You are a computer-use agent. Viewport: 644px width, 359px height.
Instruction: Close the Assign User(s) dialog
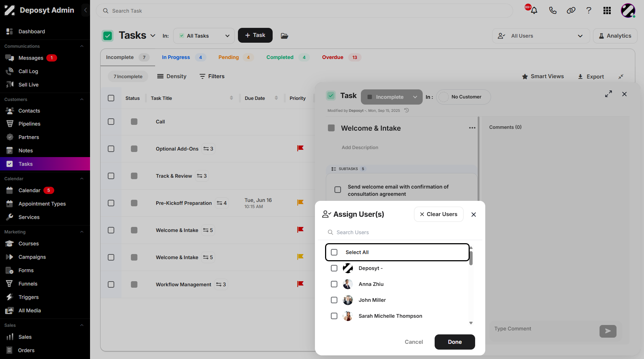tap(474, 215)
